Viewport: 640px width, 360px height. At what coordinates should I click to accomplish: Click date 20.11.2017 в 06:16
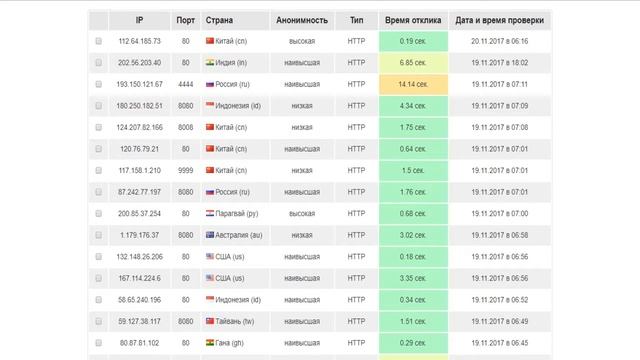point(500,41)
